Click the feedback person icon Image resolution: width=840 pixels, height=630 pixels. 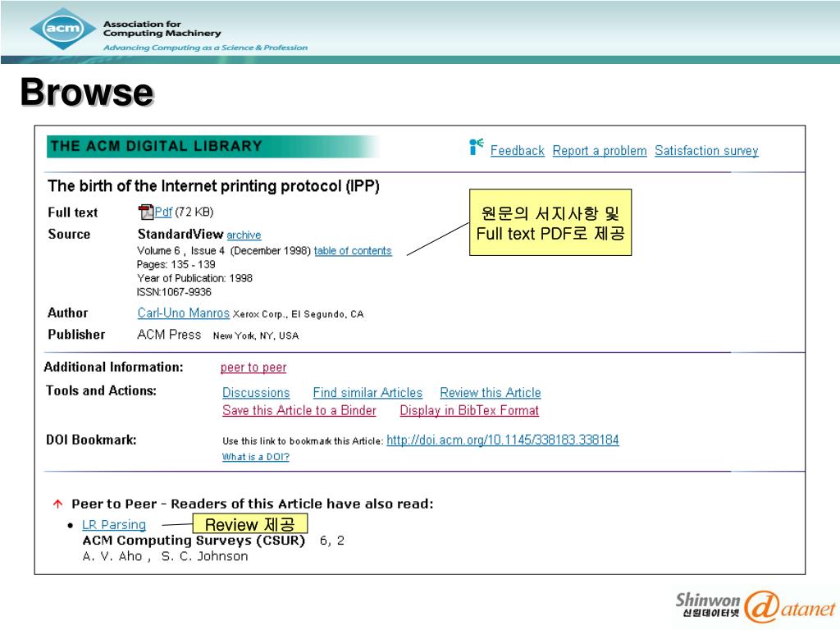click(x=476, y=147)
